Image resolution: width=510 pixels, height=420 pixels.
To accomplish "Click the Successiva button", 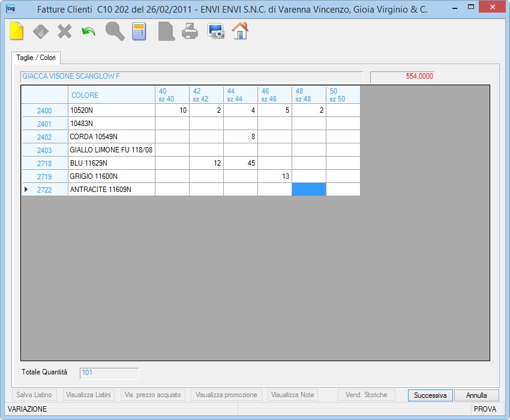I will point(430,395).
